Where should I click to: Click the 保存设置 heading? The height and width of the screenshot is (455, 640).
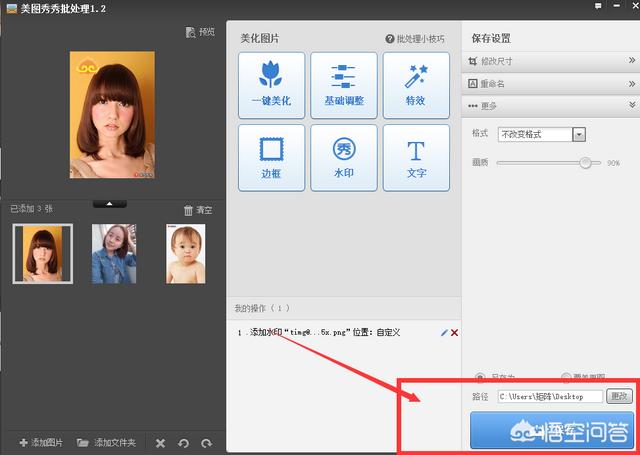pyautogui.click(x=491, y=38)
